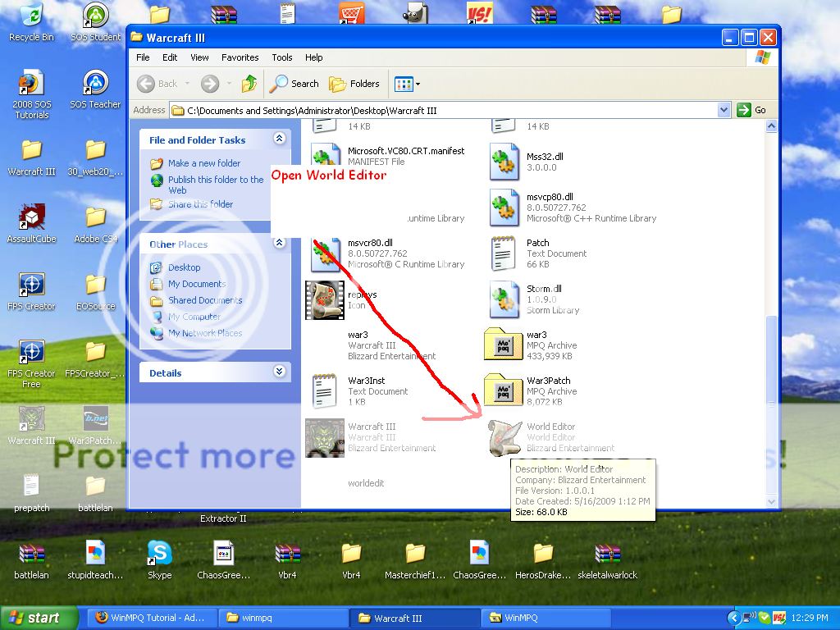
Task: Select the War3Patch MPQ Archive icon
Action: coord(503,390)
